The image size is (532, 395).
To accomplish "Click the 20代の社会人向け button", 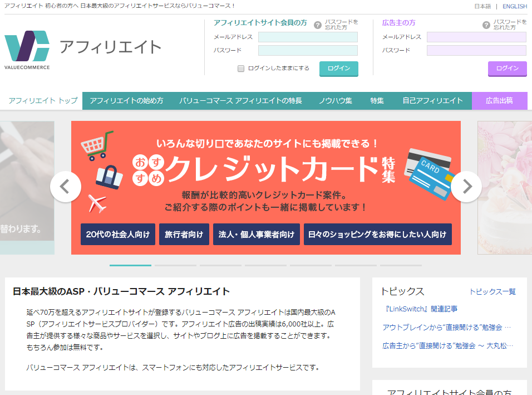I will [x=118, y=235].
